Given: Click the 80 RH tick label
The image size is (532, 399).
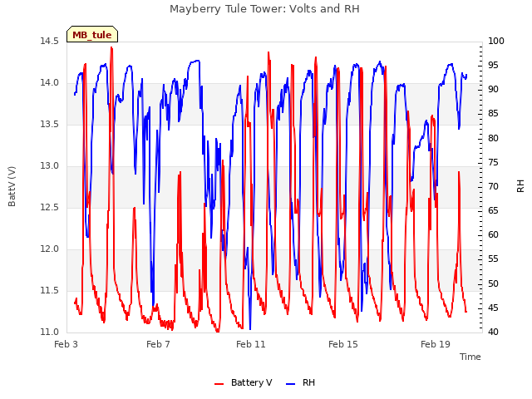Looking at the screenshot, I should click(493, 139).
